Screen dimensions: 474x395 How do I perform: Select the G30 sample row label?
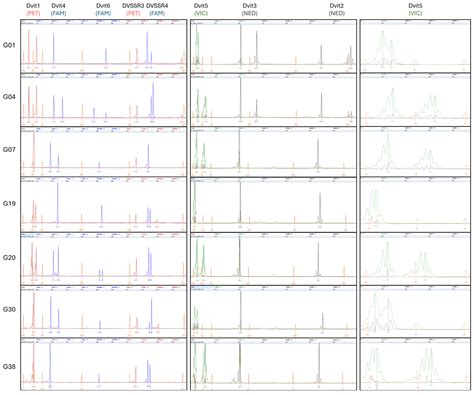(9, 309)
